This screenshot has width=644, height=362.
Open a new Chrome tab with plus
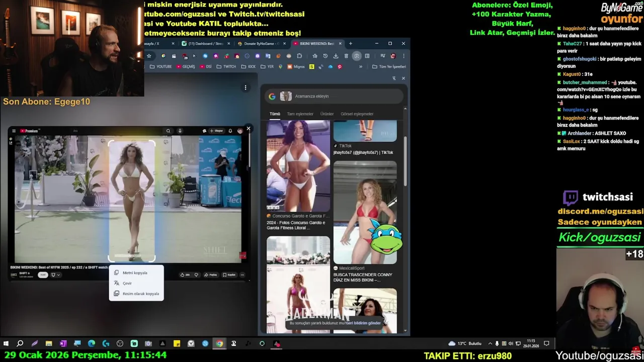[351, 44]
